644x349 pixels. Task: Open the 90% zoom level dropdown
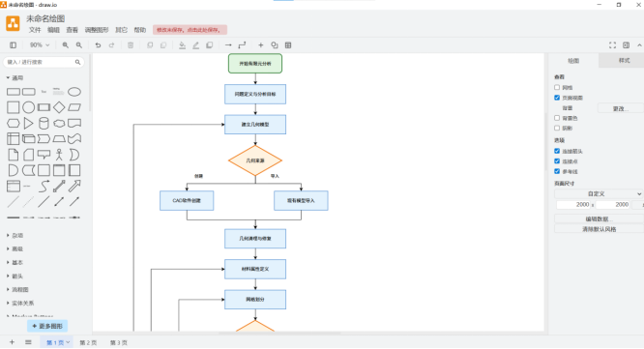[x=40, y=45]
